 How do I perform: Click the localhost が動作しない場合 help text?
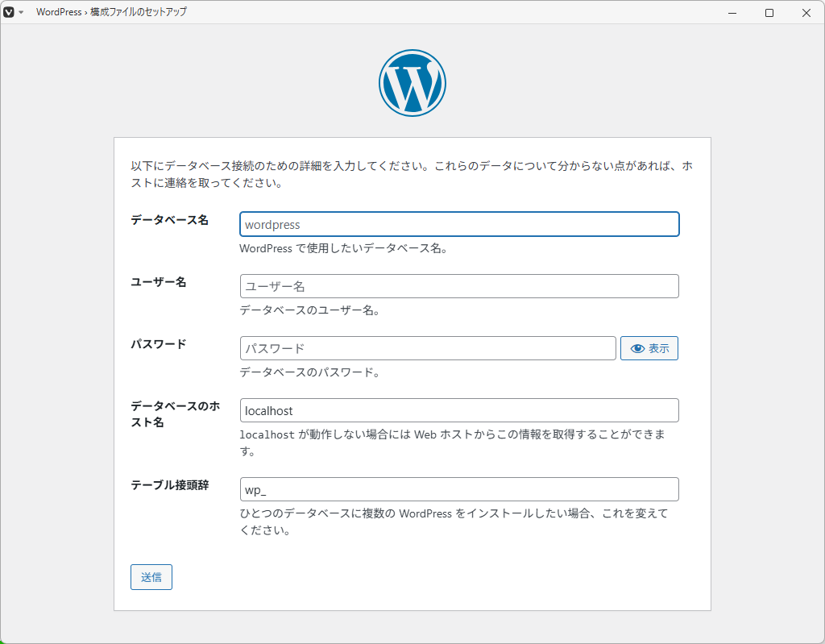pos(453,442)
